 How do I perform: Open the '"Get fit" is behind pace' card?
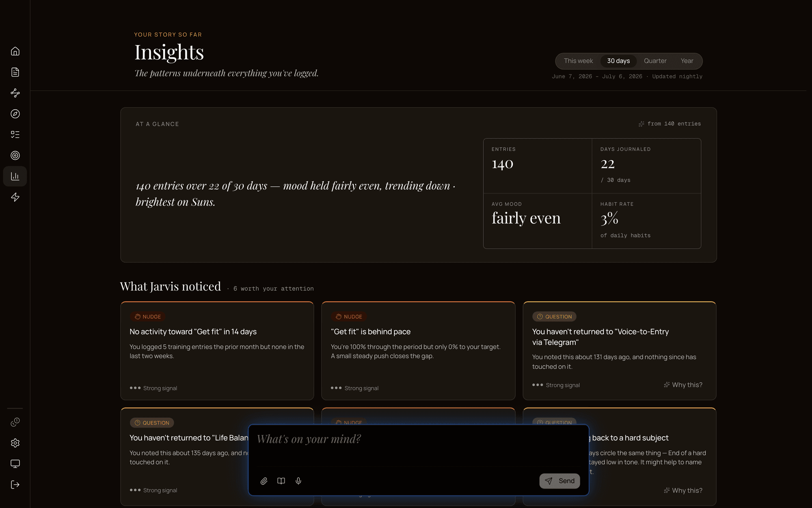point(418,351)
